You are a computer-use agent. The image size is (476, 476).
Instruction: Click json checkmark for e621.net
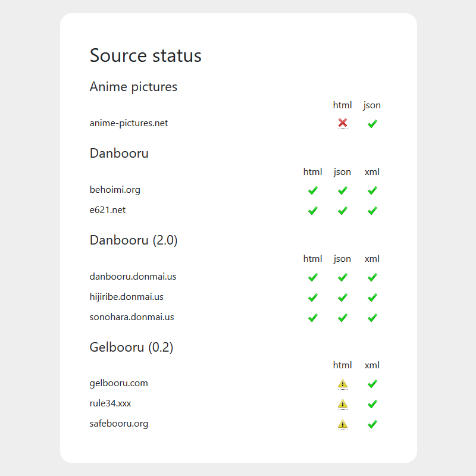pos(343,211)
